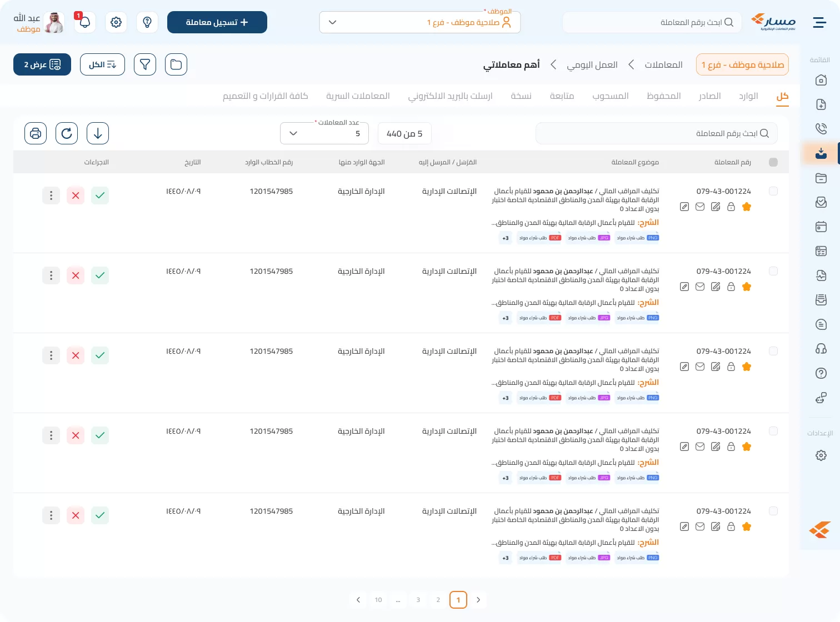Open the checked inbox icon in sidebar
This screenshot has height=622, width=840.
(821, 202)
